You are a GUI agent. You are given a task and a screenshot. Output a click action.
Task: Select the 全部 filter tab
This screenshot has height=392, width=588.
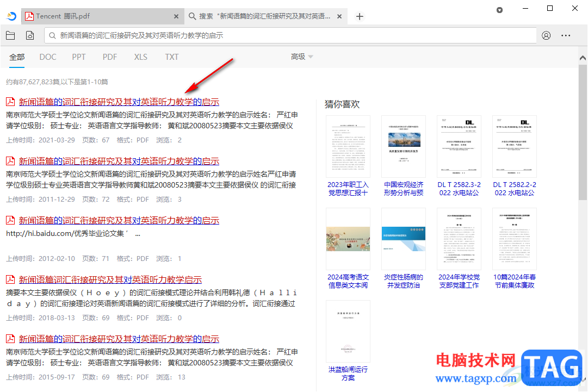(x=17, y=57)
